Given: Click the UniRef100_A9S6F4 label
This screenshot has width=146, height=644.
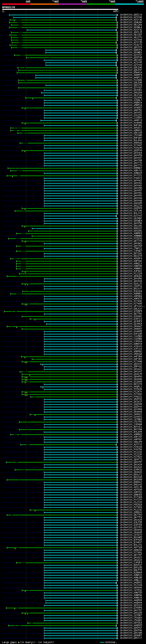Looking at the screenshot, I should [x=131, y=259].
